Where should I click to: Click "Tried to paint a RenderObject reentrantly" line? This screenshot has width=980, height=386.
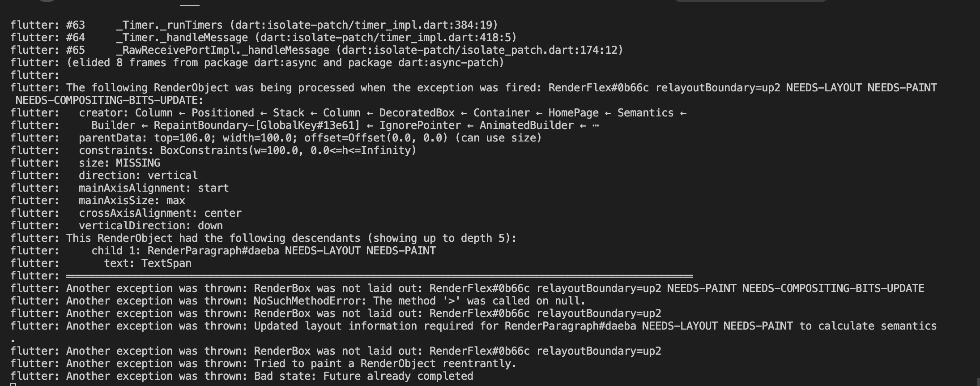click(385, 364)
